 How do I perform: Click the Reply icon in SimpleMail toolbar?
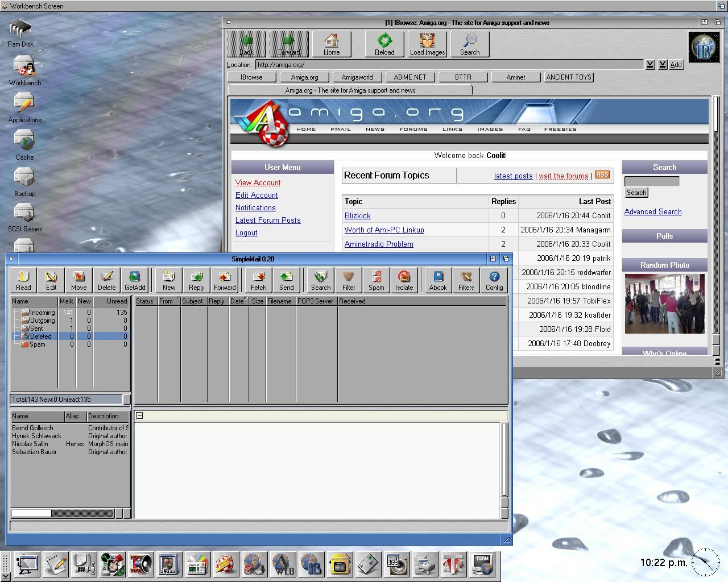197,280
